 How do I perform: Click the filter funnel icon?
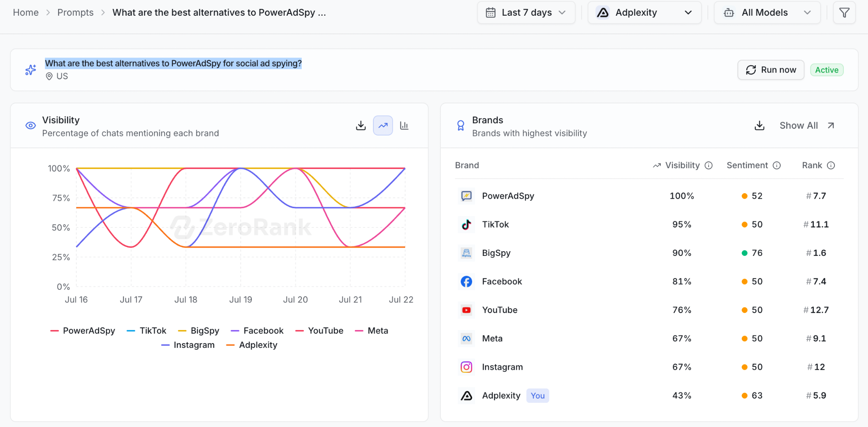tap(844, 13)
